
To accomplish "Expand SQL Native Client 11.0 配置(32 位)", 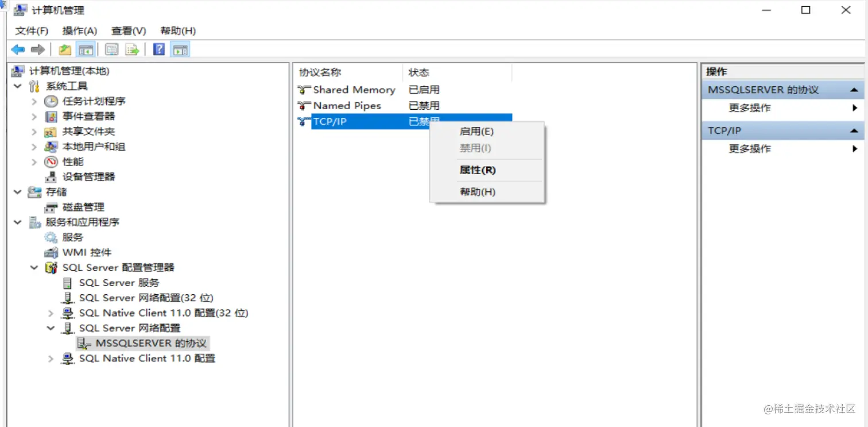I will coord(51,313).
